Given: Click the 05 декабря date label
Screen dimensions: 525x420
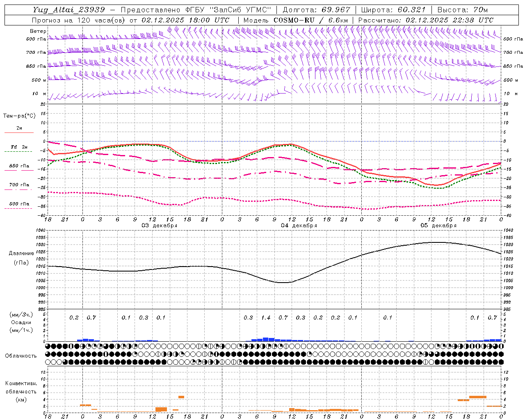Looking at the screenshot, I should (x=438, y=226).
